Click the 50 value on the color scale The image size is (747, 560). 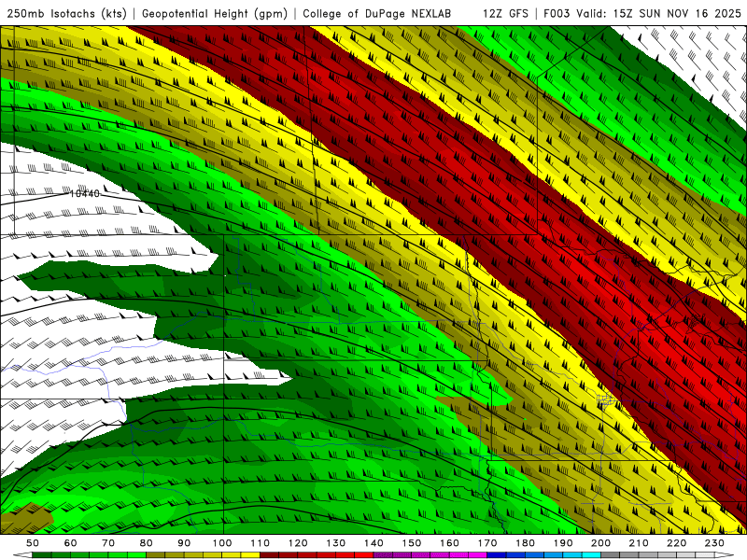coord(33,543)
